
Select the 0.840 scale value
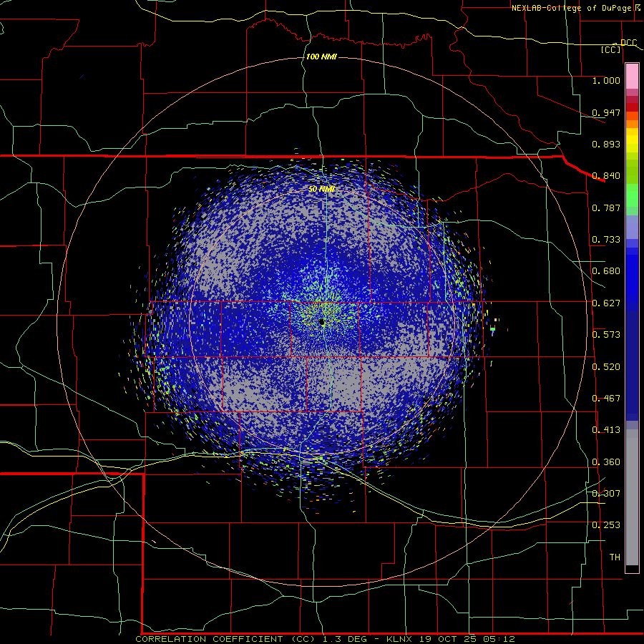click(606, 175)
